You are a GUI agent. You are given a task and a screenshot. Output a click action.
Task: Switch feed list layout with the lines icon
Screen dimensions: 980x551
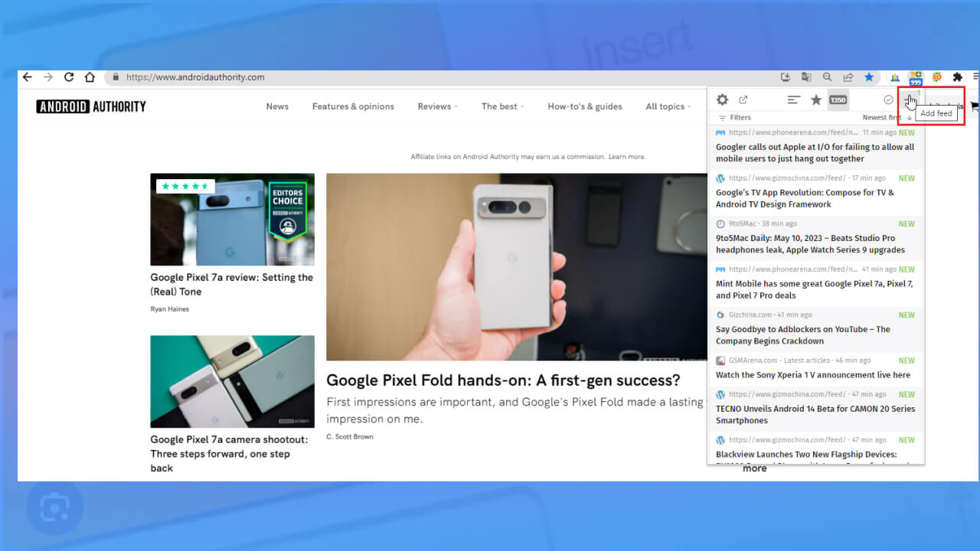point(794,99)
